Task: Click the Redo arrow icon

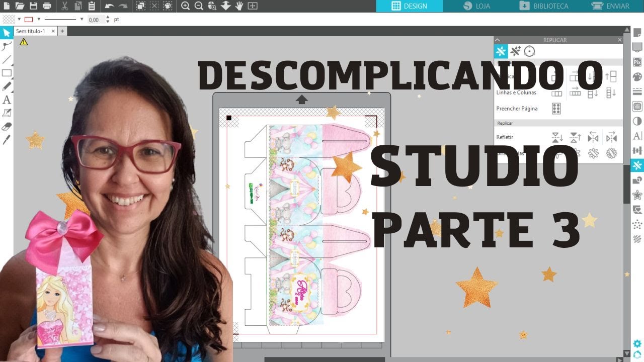Action: [x=123, y=6]
